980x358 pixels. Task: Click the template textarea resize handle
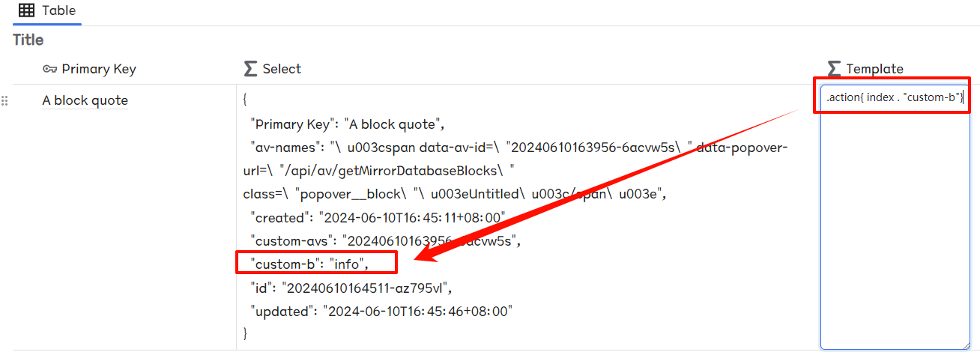tap(965, 345)
